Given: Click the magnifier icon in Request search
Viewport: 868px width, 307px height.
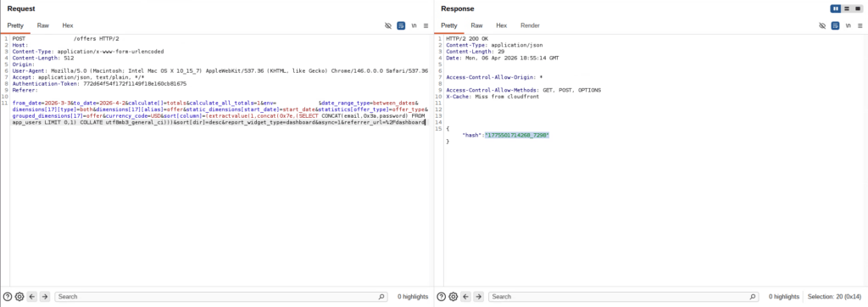Looking at the screenshot, I should click(381, 297).
